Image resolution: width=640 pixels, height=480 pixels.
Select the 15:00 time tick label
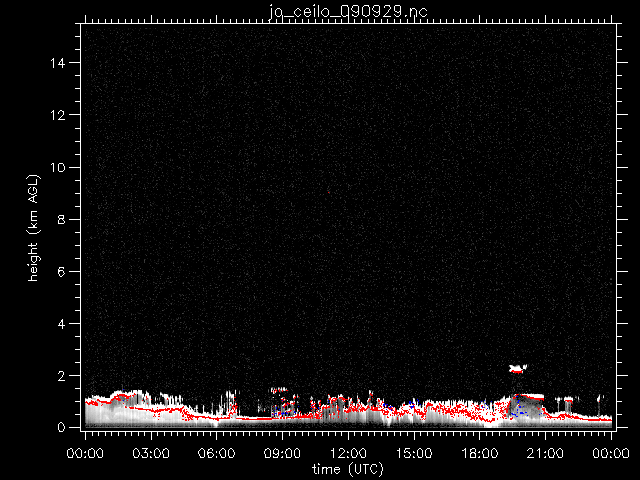(x=414, y=453)
